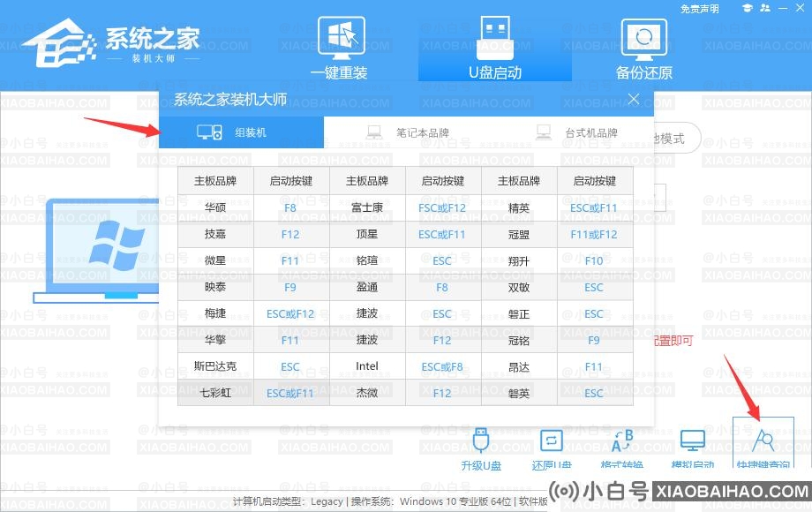This screenshot has width=812, height=512.
Task: Select the 翔升 brand cell
Action: [x=519, y=261]
